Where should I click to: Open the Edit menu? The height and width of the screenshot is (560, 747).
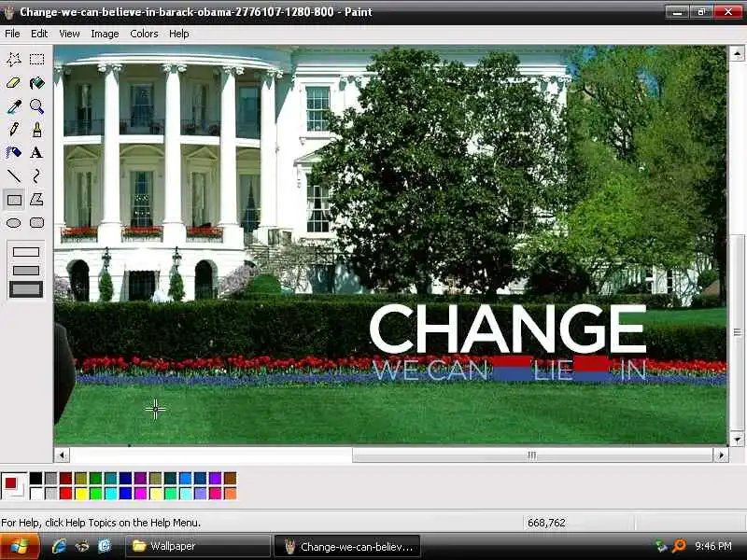coord(39,34)
